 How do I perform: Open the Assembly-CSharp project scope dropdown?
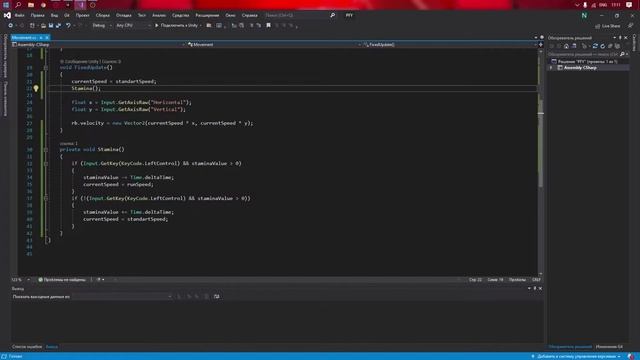point(98,44)
